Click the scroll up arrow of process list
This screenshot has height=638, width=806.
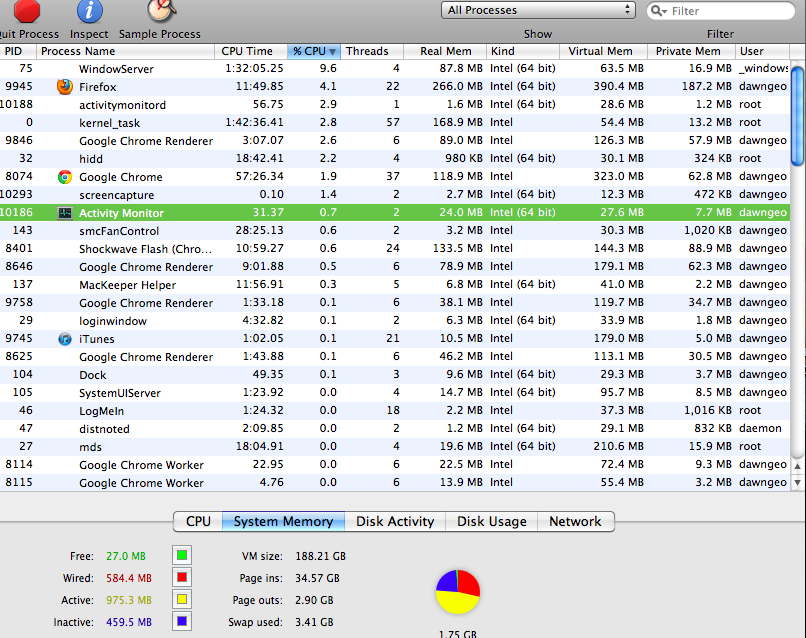click(x=797, y=466)
